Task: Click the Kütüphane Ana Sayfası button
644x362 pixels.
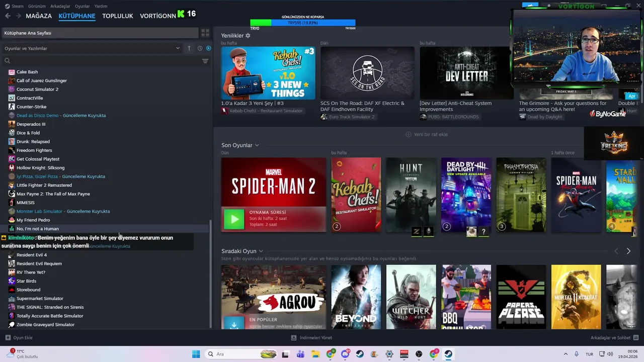Action: [x=100, y=33]
